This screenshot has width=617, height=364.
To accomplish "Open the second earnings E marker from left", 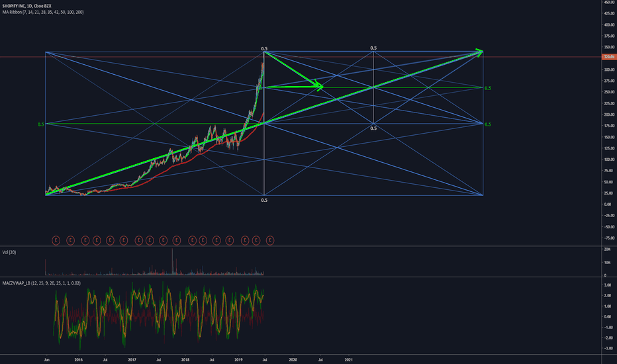I will (70, 240).
